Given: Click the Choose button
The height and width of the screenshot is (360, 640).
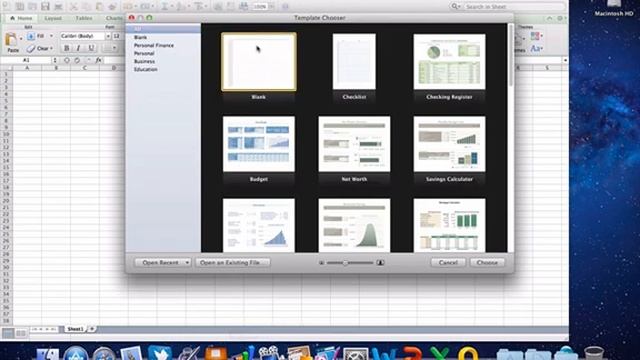Looking at the screenshot, I should tap(487, 262).
